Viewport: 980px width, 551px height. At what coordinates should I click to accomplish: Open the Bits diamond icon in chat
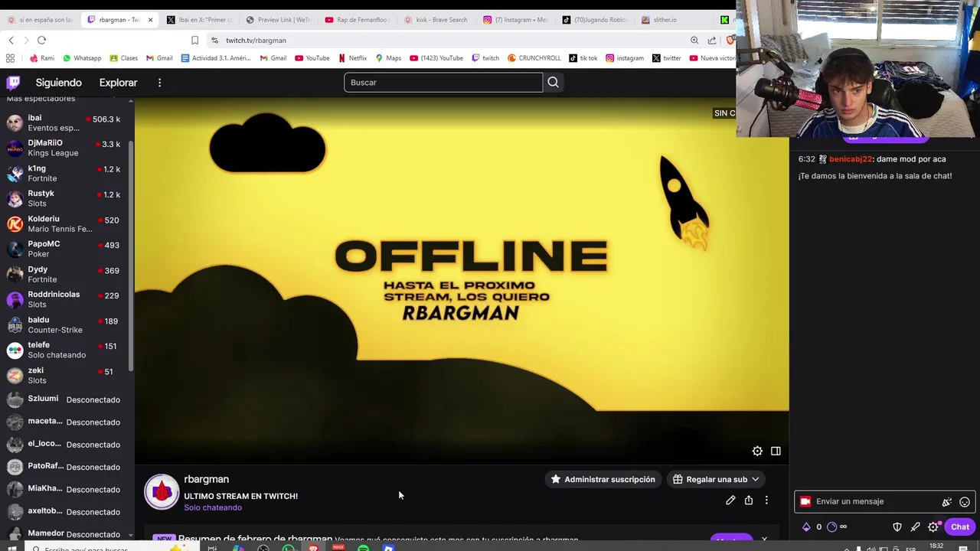coord(806,527)
